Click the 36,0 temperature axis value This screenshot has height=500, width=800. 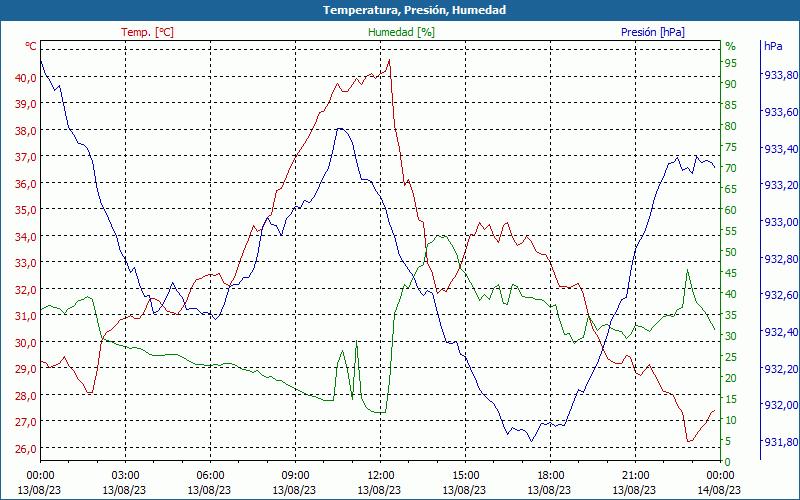(x=26, y=184)
